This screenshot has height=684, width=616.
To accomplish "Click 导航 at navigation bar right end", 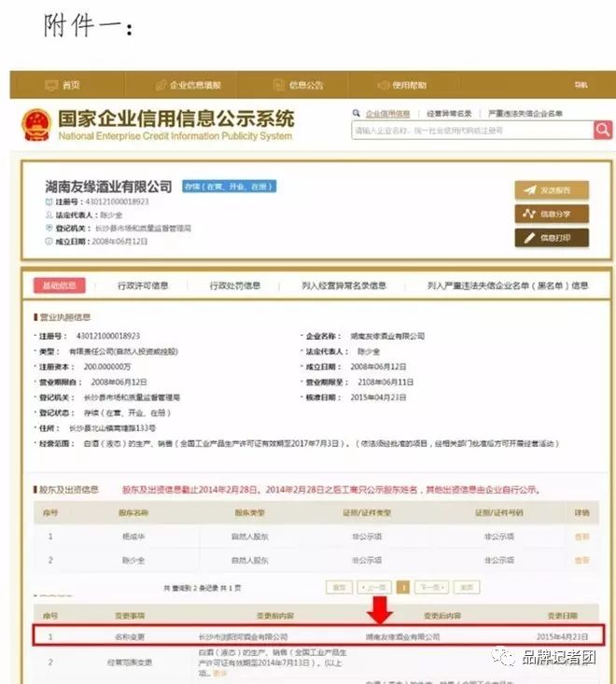I will coord(581,85).
